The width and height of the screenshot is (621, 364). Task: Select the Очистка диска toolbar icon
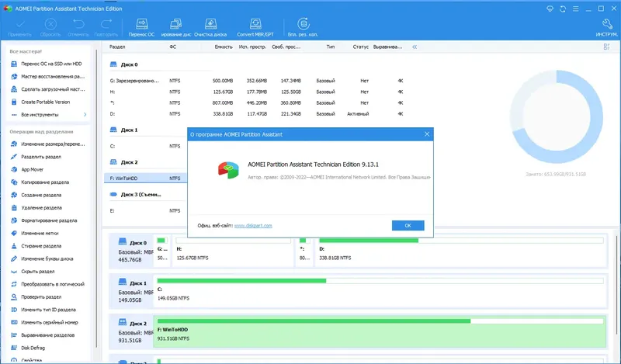[210, 27]
